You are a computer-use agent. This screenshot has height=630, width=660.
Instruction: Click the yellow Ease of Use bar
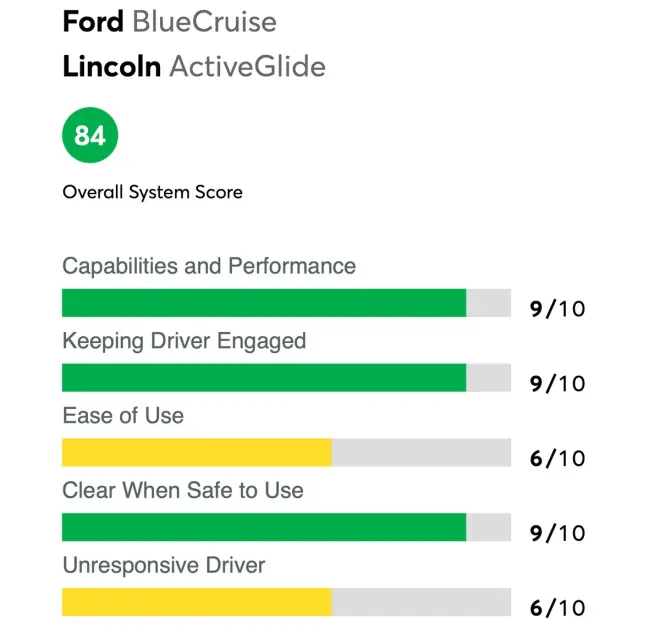click(196, 453)
